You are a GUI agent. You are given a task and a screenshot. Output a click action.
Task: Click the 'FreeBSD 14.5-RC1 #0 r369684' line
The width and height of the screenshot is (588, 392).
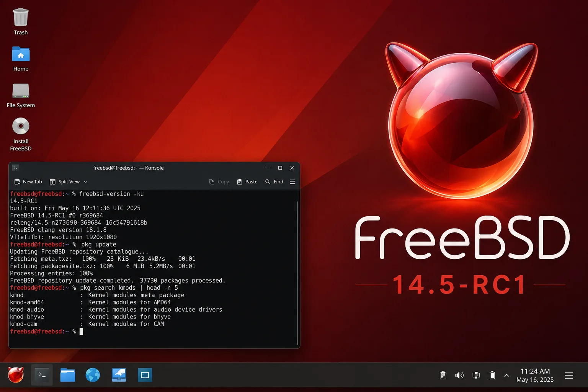coord(56,216)
